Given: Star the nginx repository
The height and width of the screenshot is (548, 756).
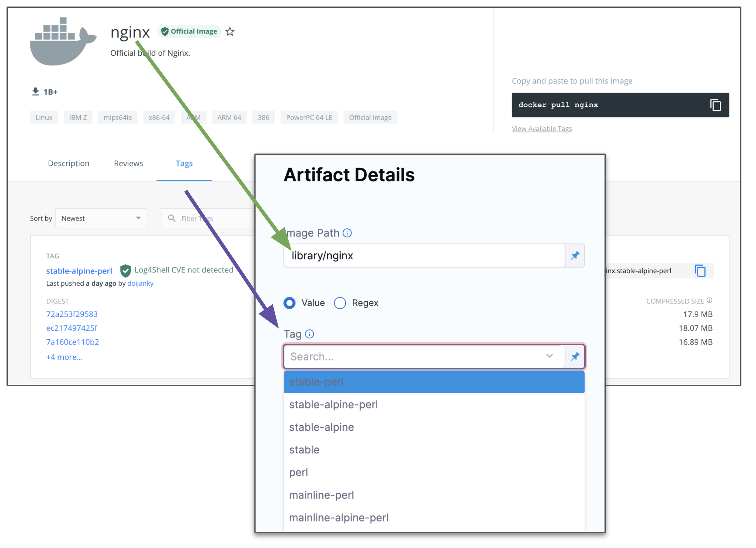Looking at the screenshot, I should click(230, 32).
